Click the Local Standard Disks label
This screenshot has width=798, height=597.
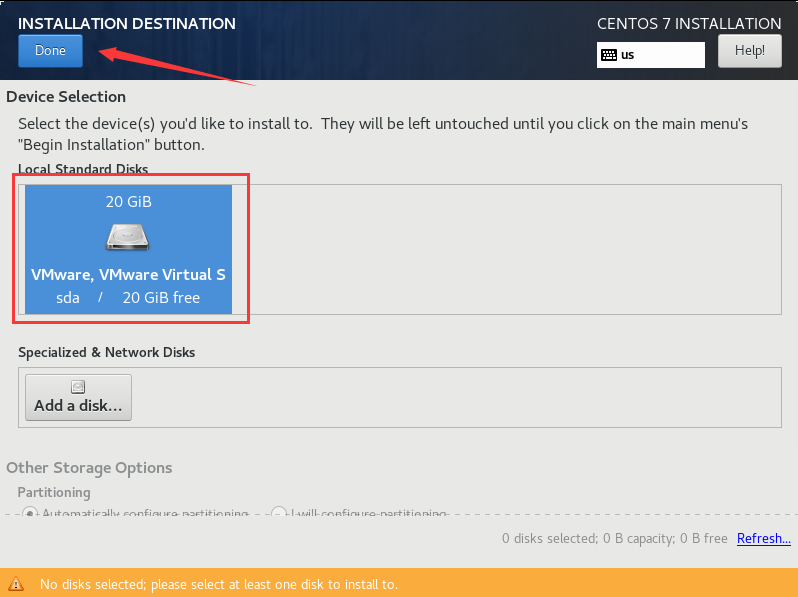(x=83, y=168)
